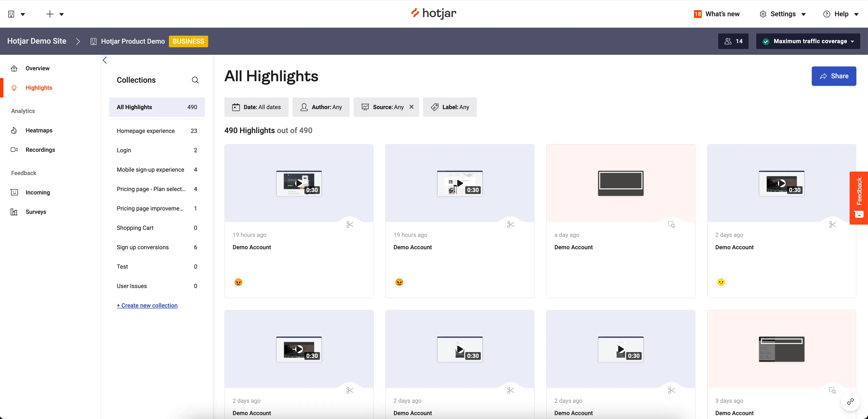Open the Date: All dates filter
The image size is (868, 419).
click(x=256, y=107)
